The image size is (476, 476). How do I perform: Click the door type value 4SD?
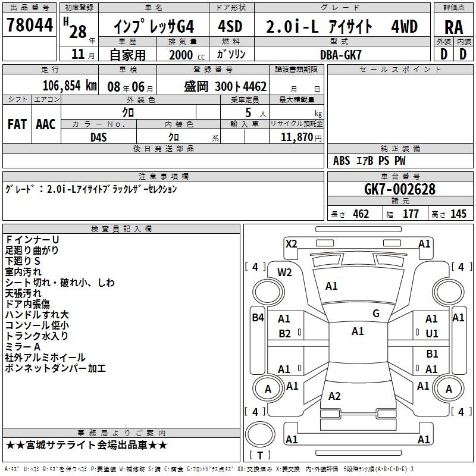tap(230, 26)
